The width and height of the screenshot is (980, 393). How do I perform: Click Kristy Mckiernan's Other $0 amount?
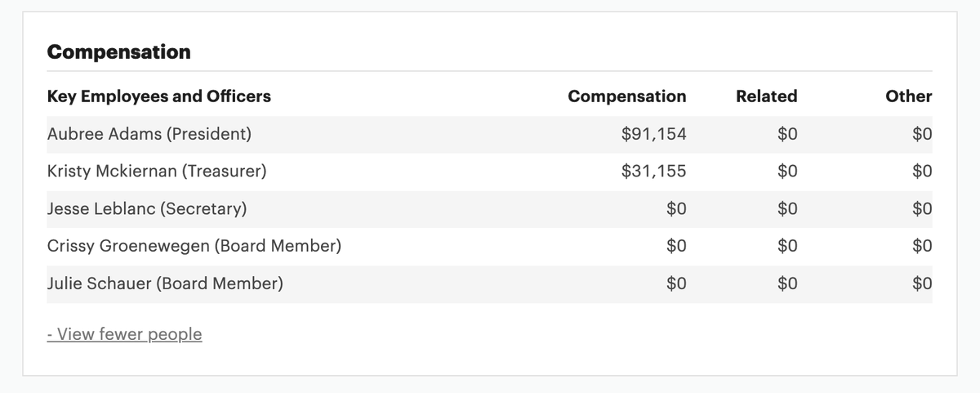coord(922,172)
